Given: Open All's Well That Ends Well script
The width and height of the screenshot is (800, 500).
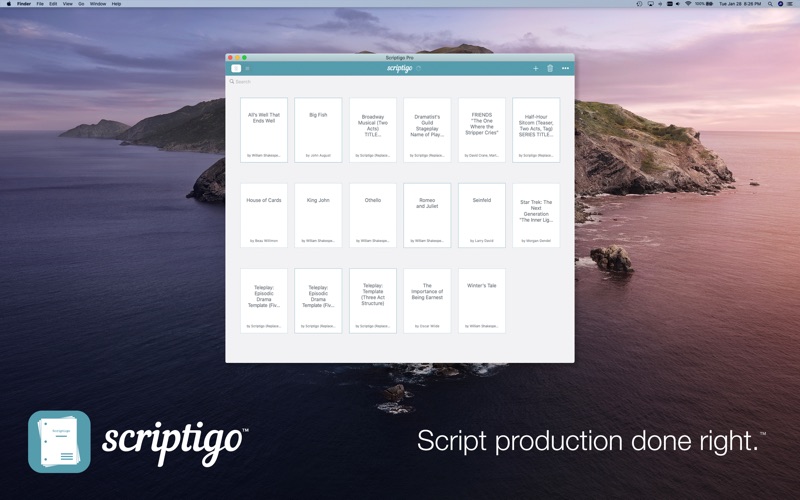Looking at the screenshot, I should tap(264, 130).
